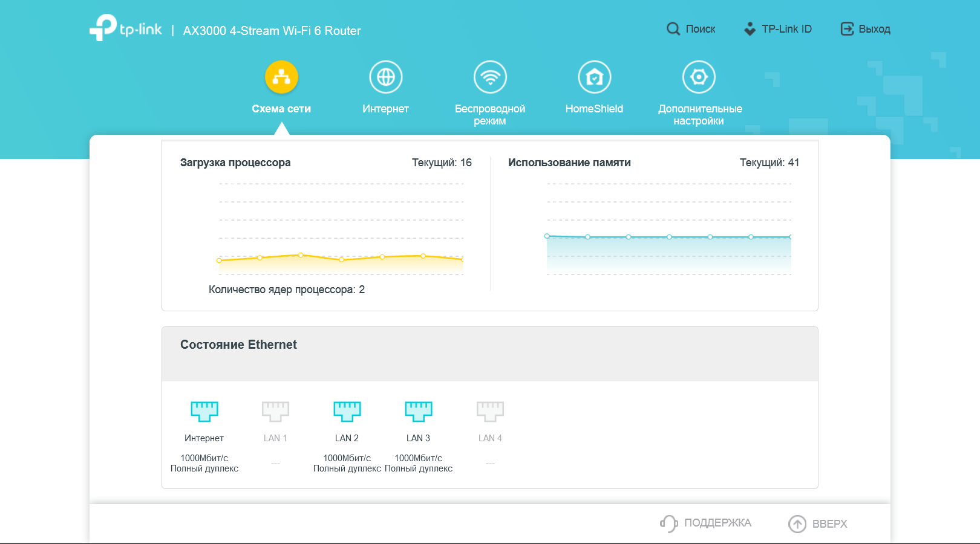Click the LAN 3 port icon

419,411
